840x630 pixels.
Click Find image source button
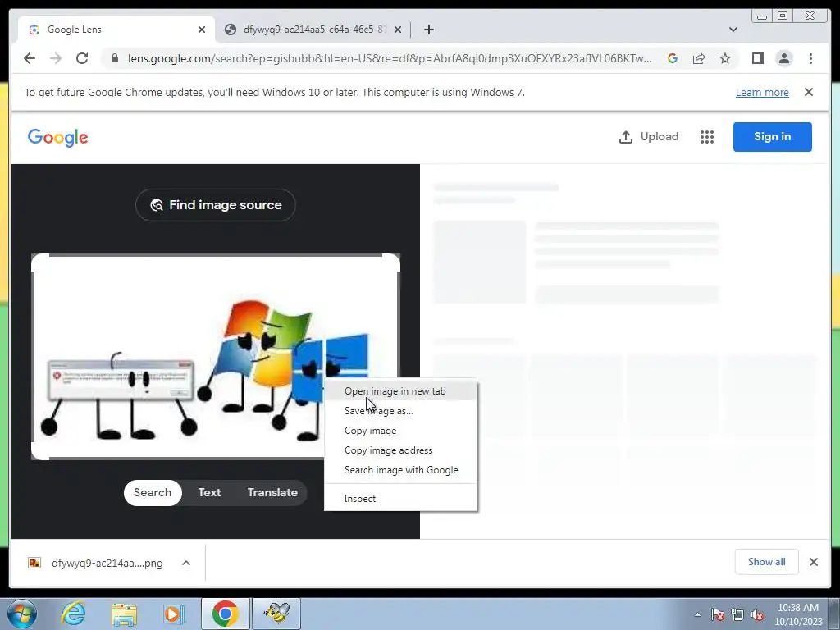pyautogui.click(x=216, y=205)
